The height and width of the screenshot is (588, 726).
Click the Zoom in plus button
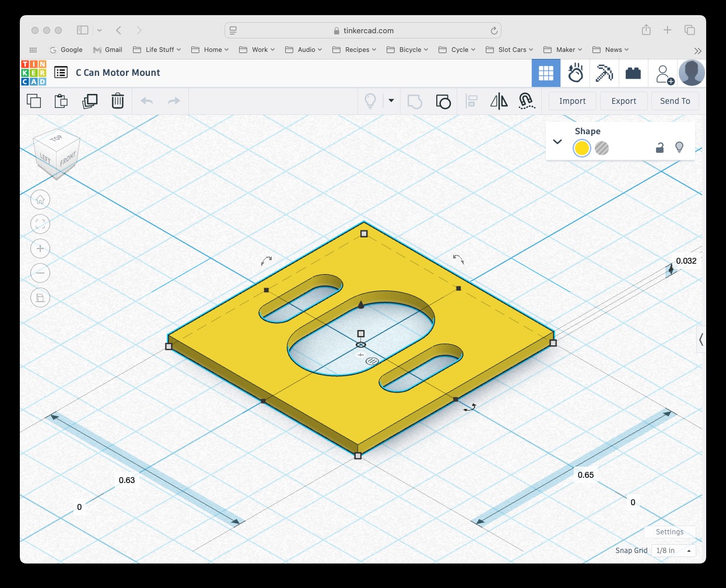(40, 249)
